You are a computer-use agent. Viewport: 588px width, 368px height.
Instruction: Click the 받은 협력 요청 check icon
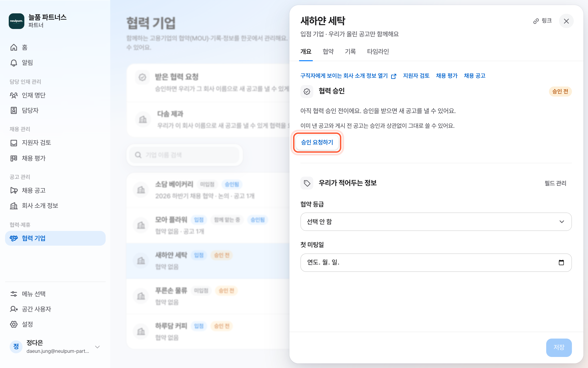tap(142, 78)
